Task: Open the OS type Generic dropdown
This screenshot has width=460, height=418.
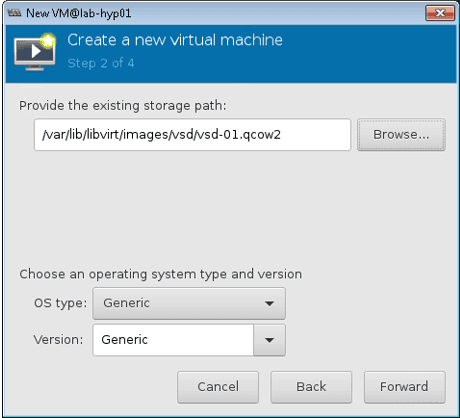Action: click(189, 303)
